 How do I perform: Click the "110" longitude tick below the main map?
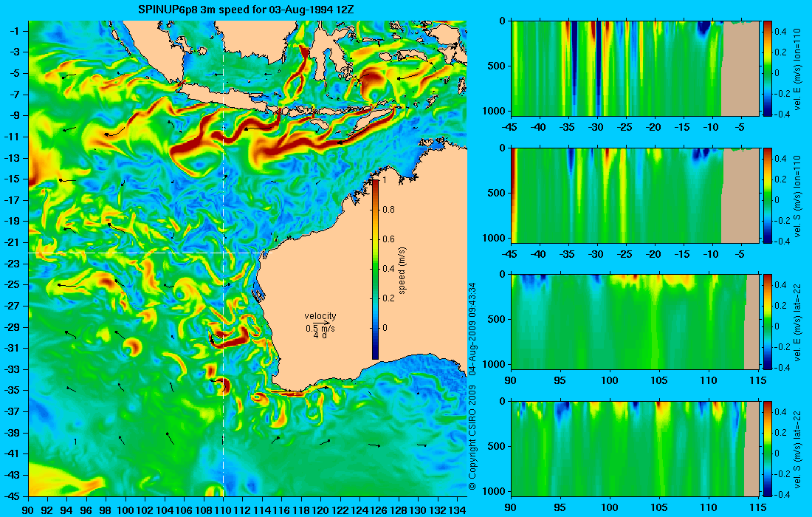[223, 510]
